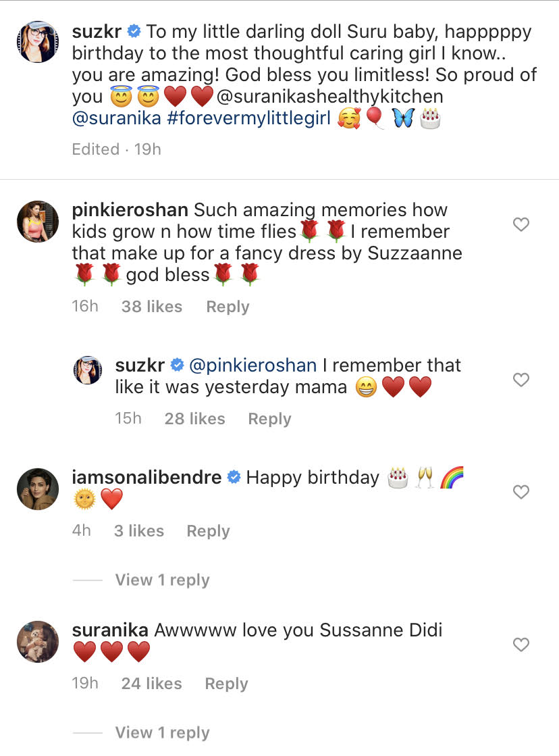Expand View 1 reply under suranika's comment
The height and width of the screenshot is (756, 559).
pos(162,732)
